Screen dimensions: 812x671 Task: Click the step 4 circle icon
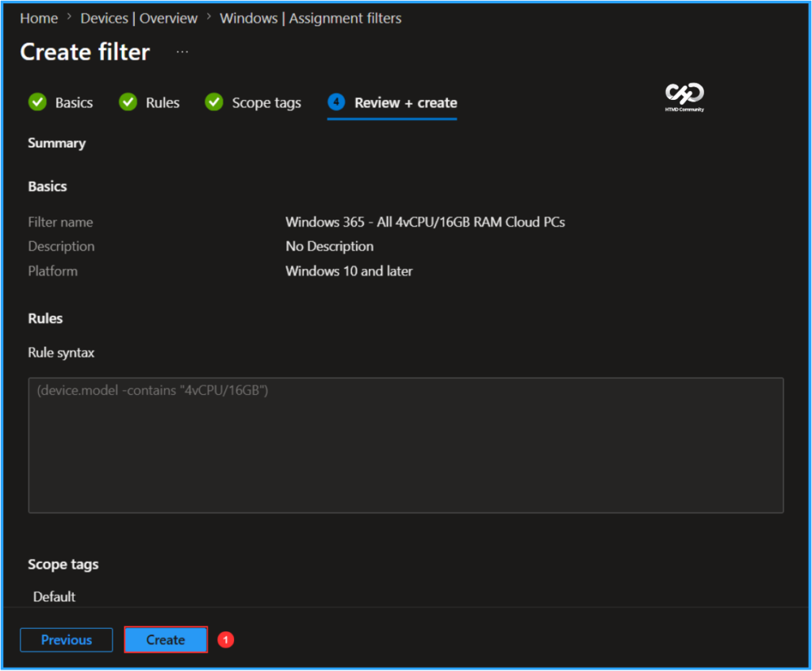coord(336,102)
